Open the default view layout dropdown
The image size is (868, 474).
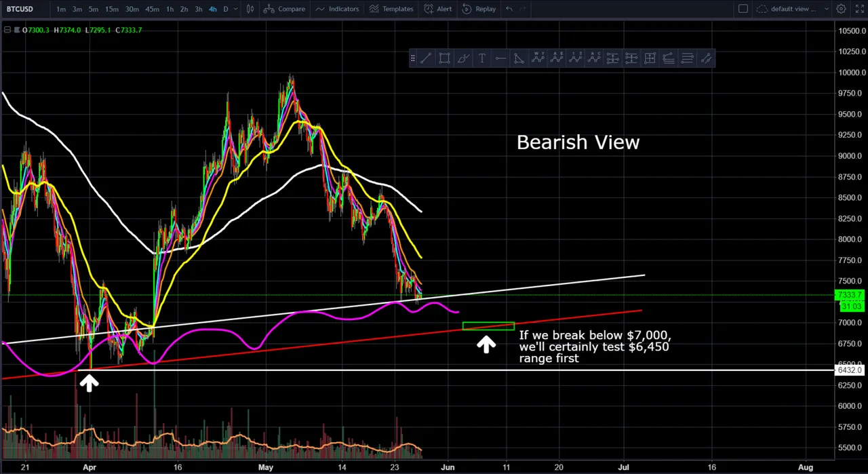793,9
